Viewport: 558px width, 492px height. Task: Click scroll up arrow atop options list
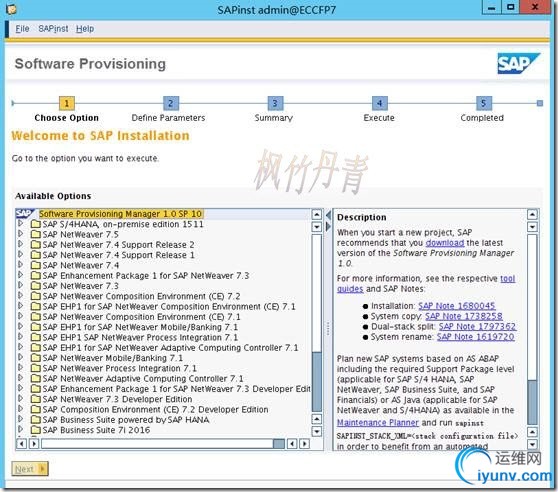(317, 214)
